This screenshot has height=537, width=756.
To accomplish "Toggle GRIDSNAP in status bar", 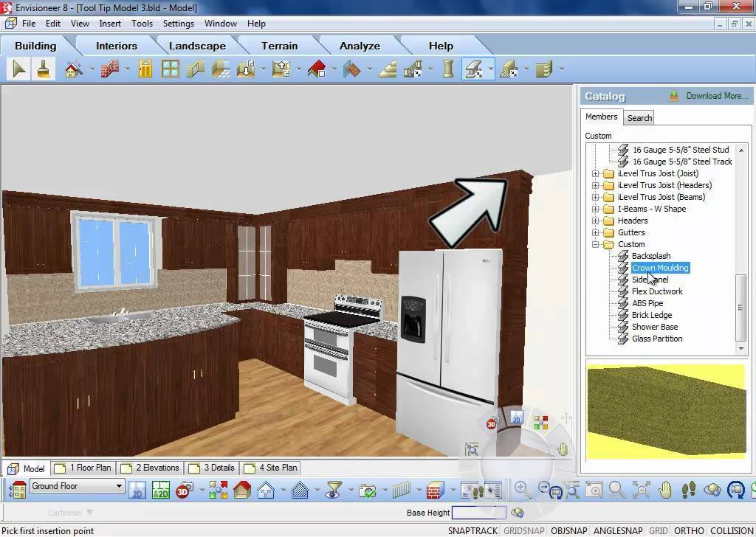I will tap(524, 531).
